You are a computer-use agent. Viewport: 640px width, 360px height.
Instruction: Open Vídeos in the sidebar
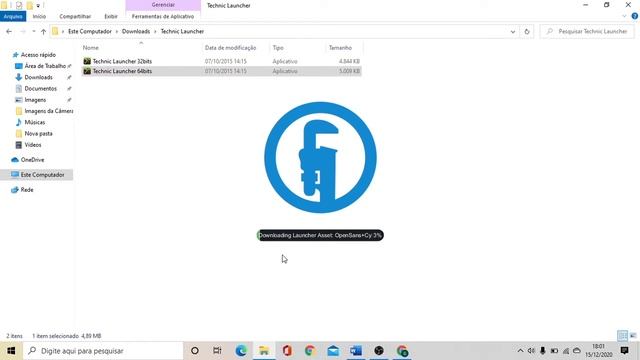click(x=33, y=145)
